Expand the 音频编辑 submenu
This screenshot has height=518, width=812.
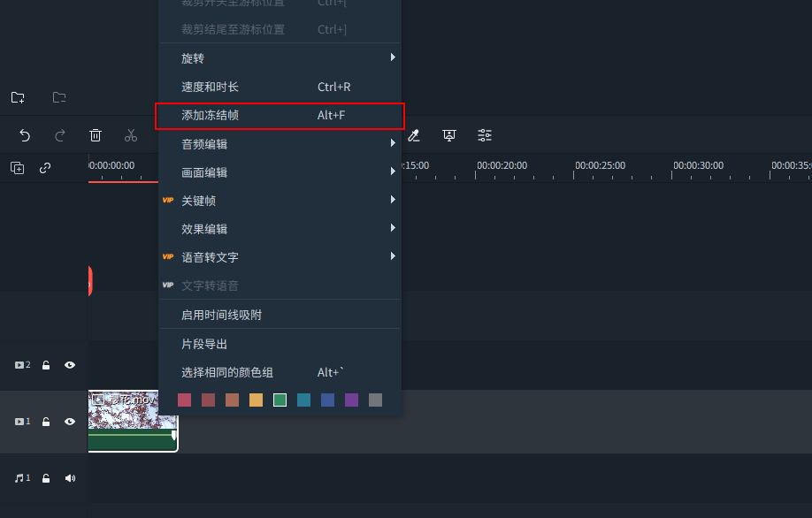[x=280, y=144]
